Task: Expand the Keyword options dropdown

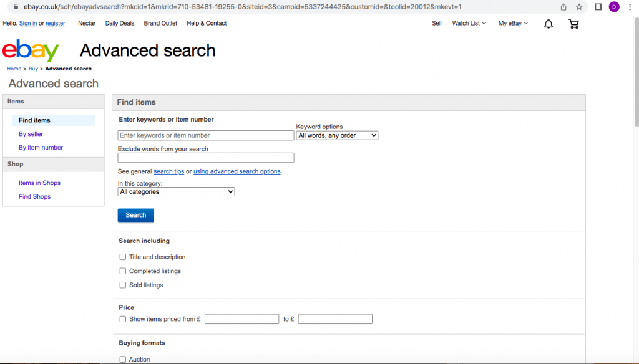Action: (x=337, y=135)
